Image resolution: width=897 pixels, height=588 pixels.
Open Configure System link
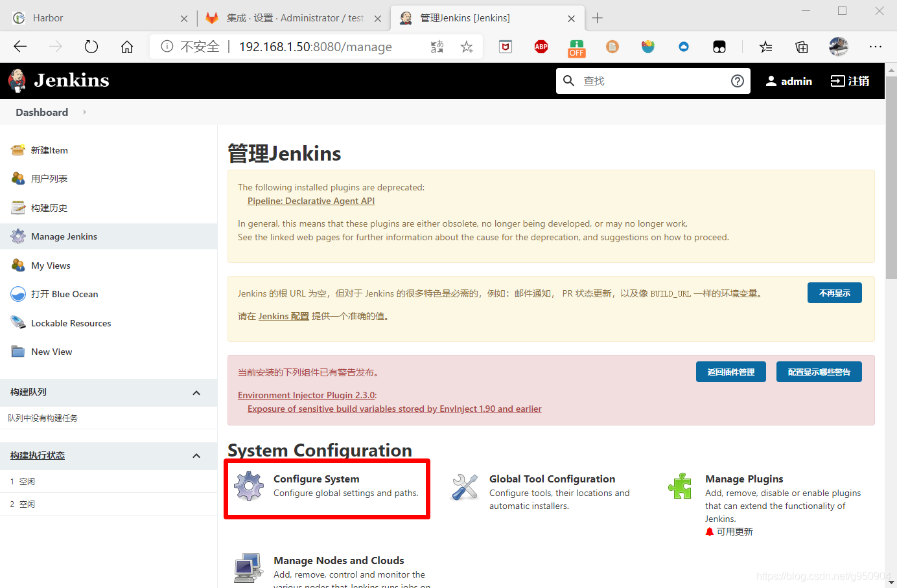click(x=316, y=479)
